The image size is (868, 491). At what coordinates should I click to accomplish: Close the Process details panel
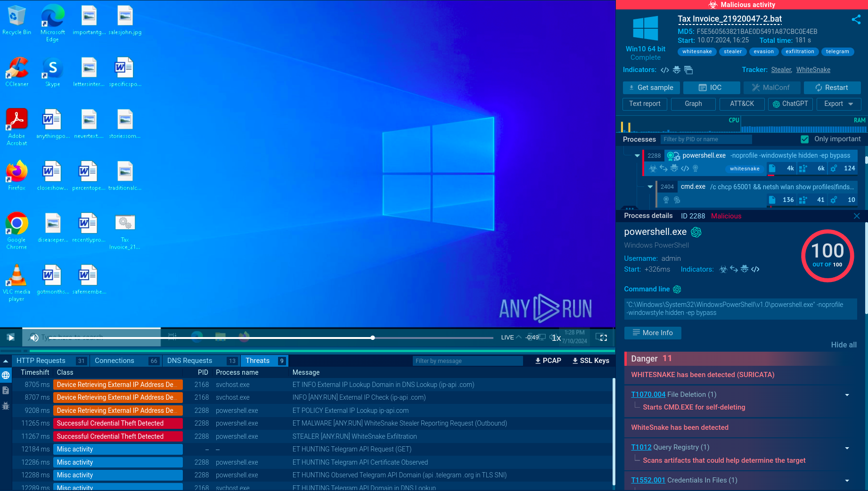856,216
